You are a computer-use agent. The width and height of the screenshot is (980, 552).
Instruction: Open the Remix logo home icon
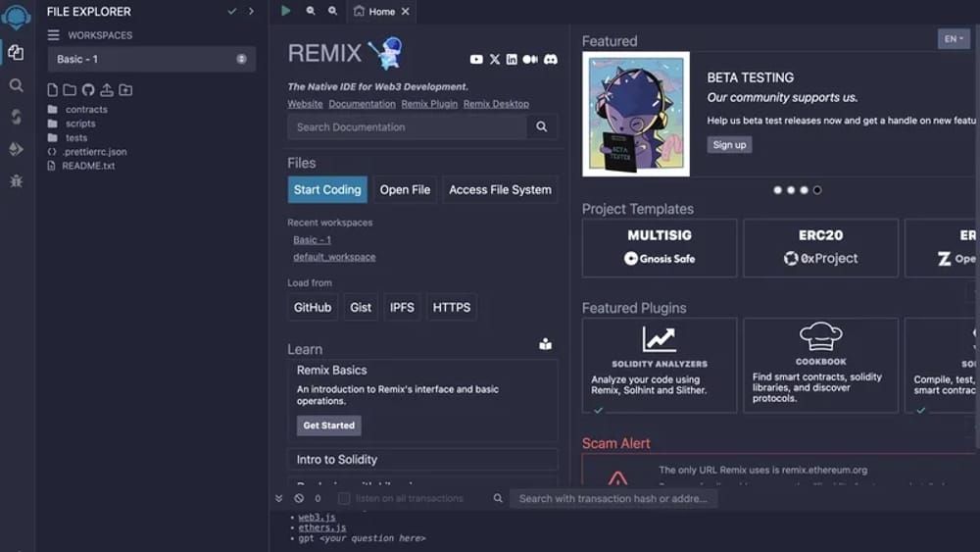[17, 17]
